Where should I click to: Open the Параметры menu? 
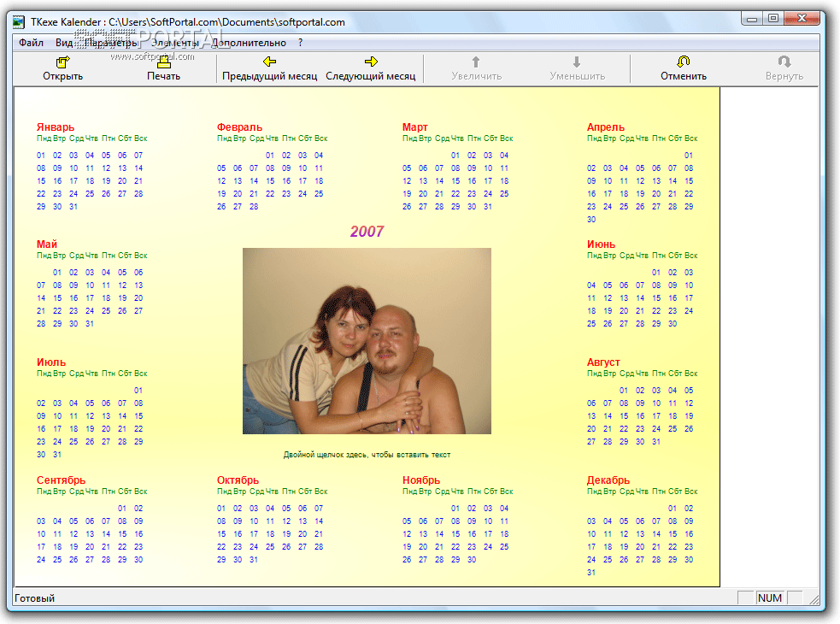click(111, 43)
